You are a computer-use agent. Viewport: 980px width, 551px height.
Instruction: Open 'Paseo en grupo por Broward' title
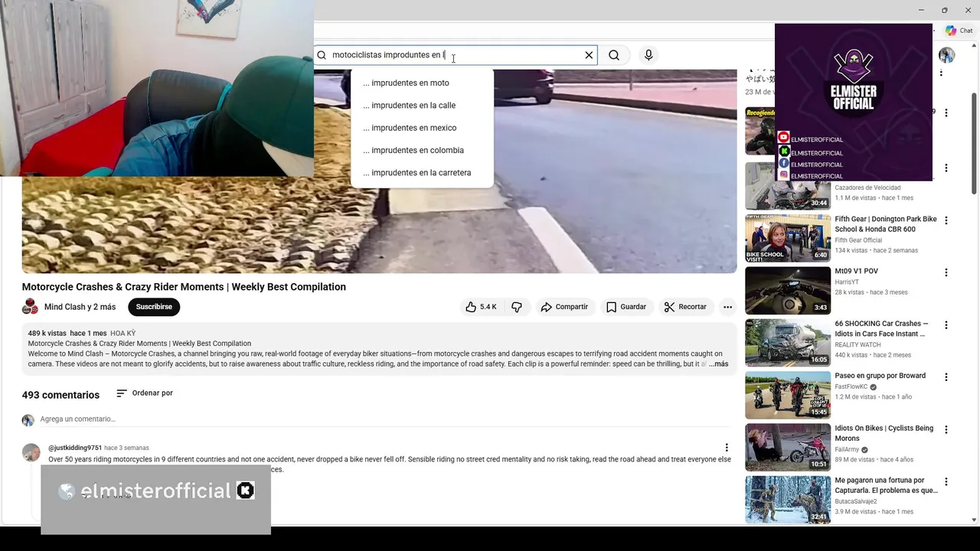tap(880, 376)
